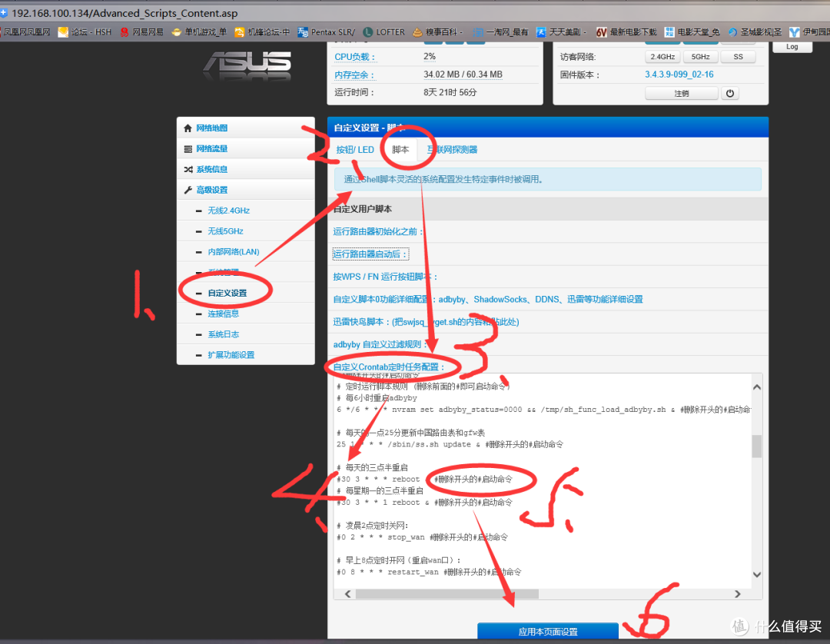Click the 应用本页面设置 button
Screen dimensions: 830x644
548,631
